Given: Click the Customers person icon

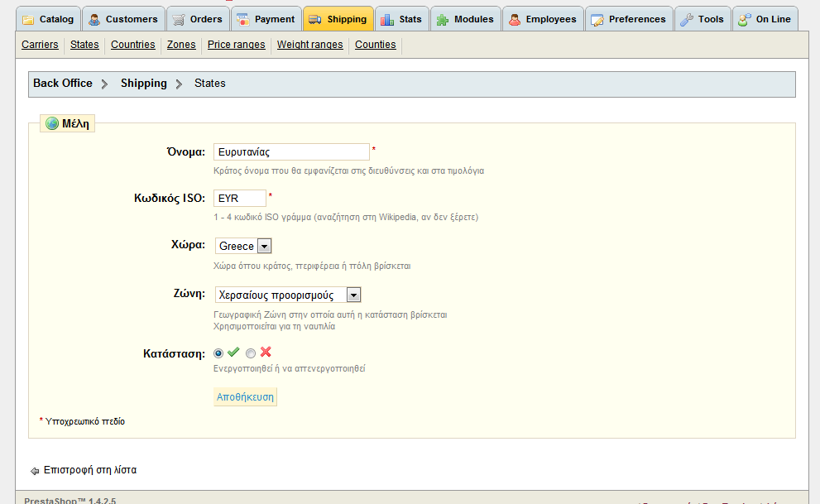Looking at the screenshot, I should click(94, 20).
